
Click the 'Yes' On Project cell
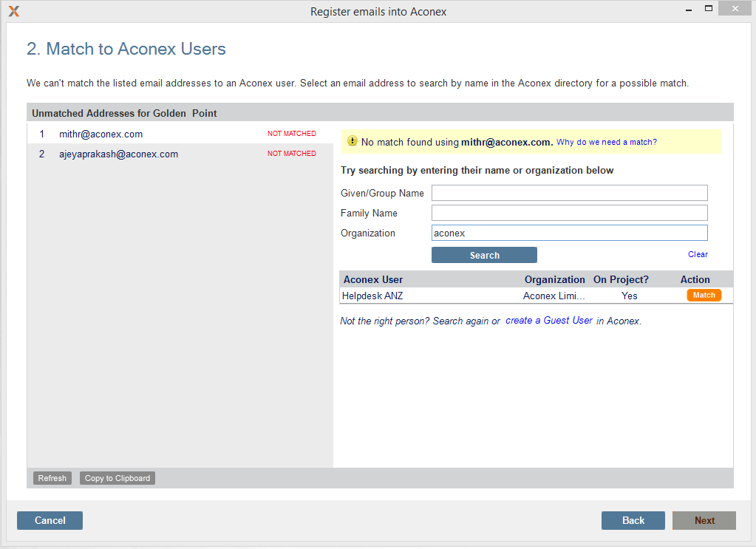[x=629, y=296]
